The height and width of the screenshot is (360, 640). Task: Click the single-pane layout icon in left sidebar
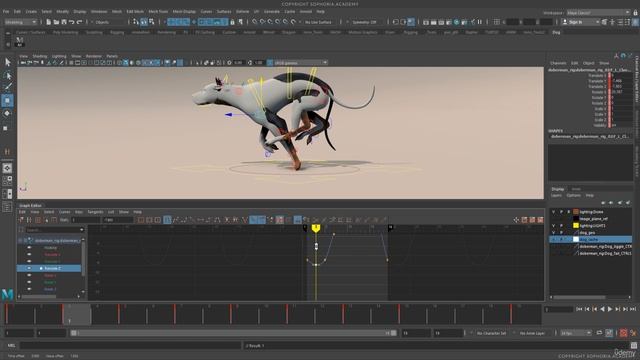7,168
